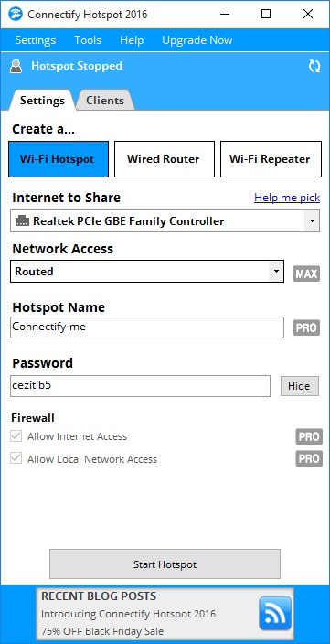Expand the Internet to Share adapter dropdown
This screenshot has height=644, width=330.
[x=165, y=221]
